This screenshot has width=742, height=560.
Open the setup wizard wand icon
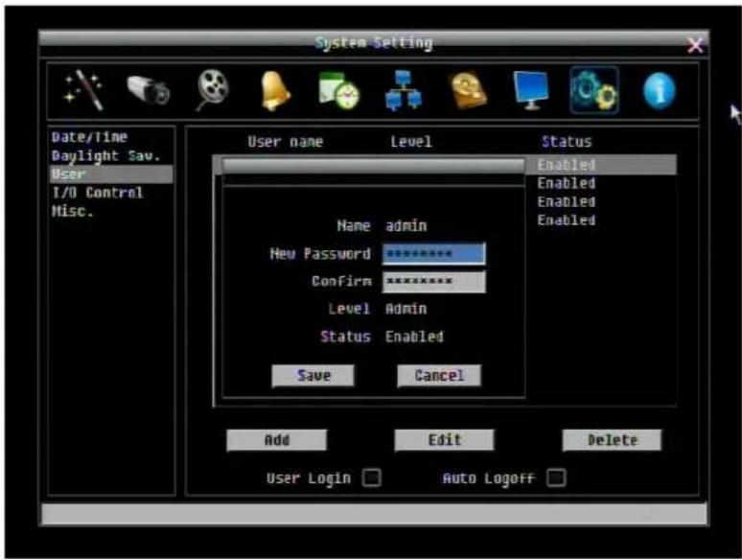click(83, 90)
